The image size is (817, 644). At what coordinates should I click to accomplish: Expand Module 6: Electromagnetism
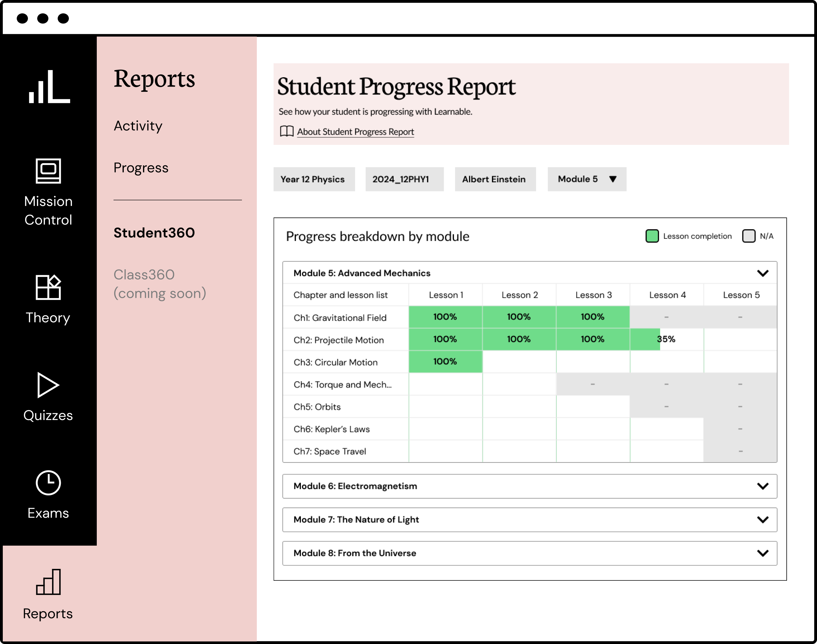click(763, 486)
